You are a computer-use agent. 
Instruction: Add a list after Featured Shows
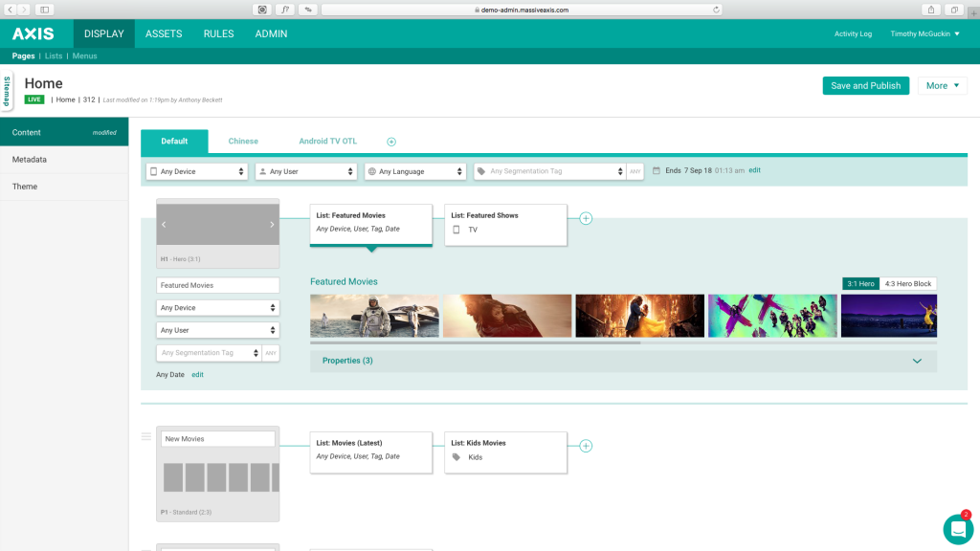point(586,218)
